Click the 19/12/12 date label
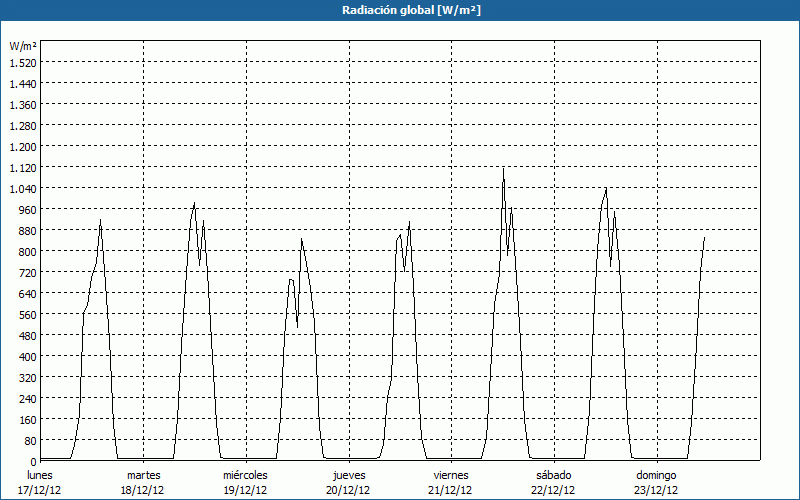 point(245,490)
